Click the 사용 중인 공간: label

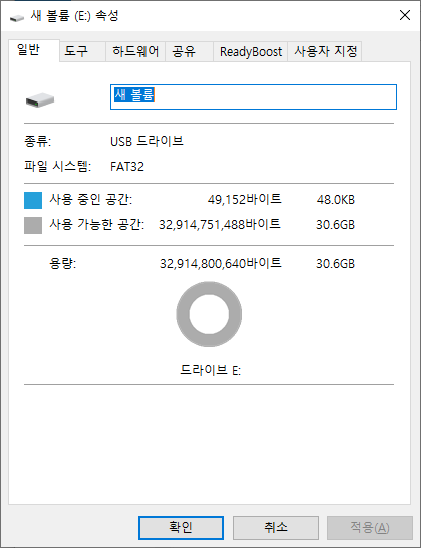click(x=90, y=199)
